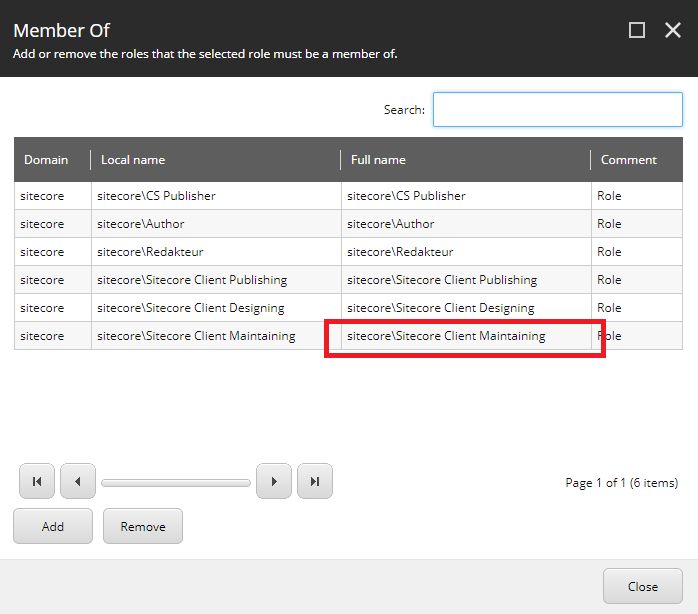This screenshot has height=614, width=698.
Task: Close dialog with the X icon
Action: 673,30
